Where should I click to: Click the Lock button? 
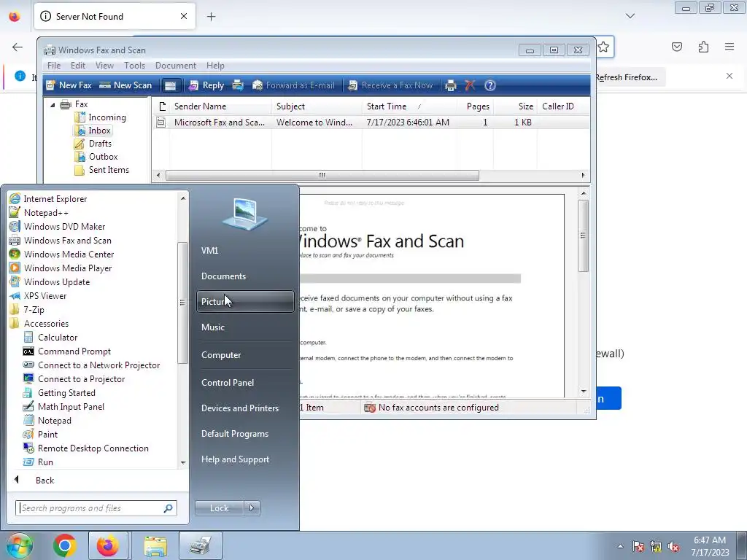[x=219, y=508]
